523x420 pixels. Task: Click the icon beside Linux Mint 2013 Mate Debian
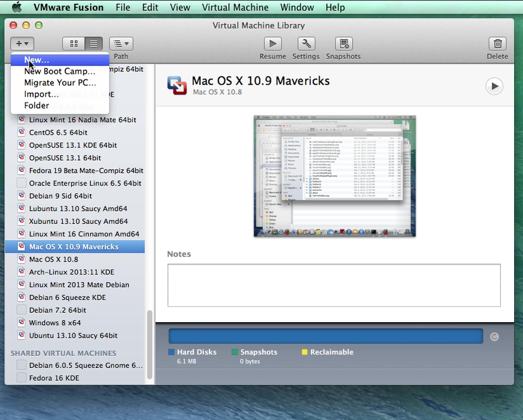click(x=22, y=284)
